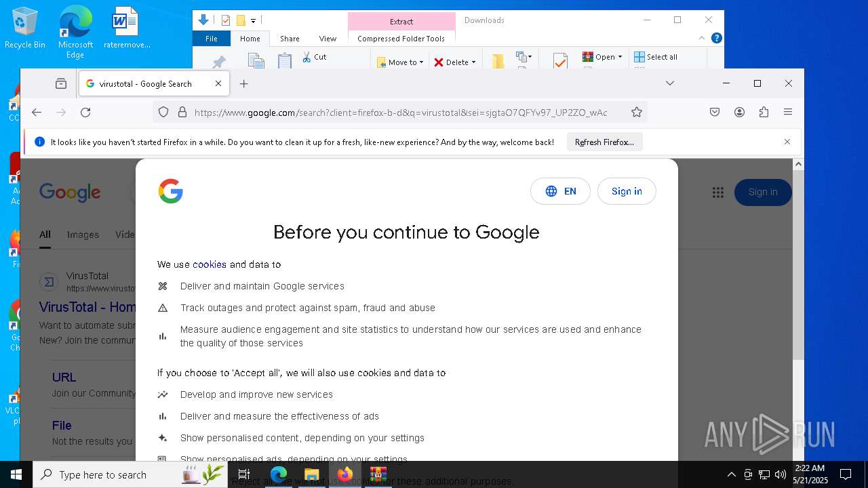Customize Quick Access Toolbar dropdown arrow

pos(253,21)
